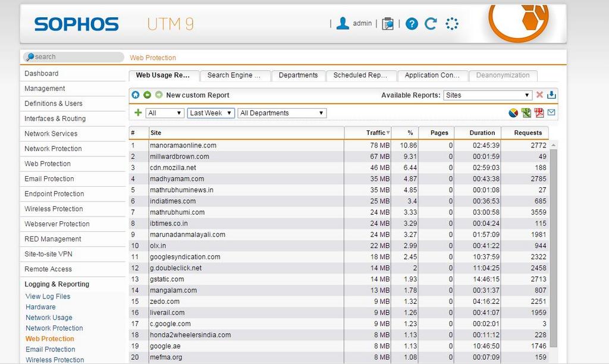This screenshot has height=364, width=609.
Task: Open Dashboard in the sidebar
Action: (x=73, y=73)
